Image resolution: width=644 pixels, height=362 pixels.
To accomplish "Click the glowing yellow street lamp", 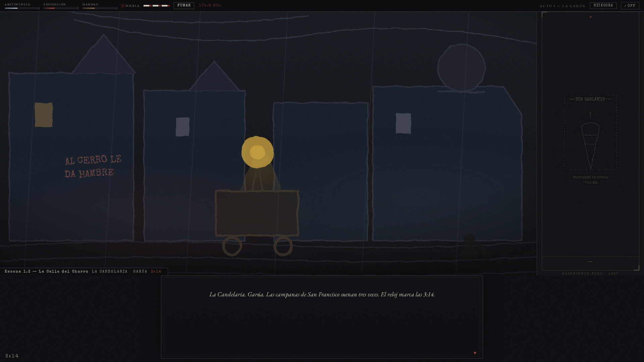I will [258, 152].
